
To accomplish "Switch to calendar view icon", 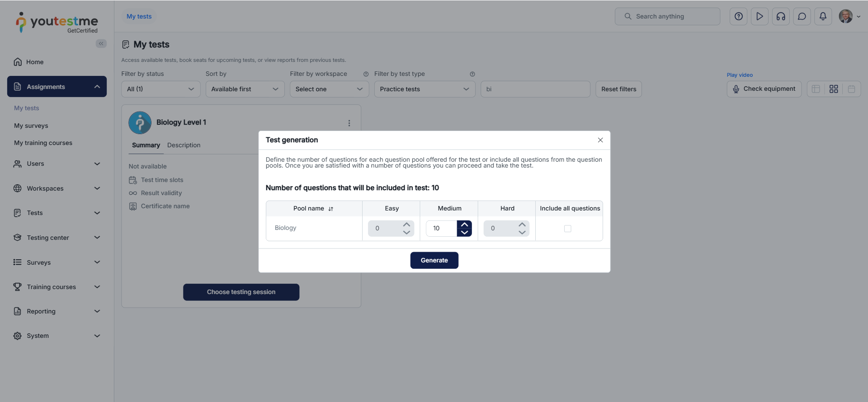I will coord(851,89).
